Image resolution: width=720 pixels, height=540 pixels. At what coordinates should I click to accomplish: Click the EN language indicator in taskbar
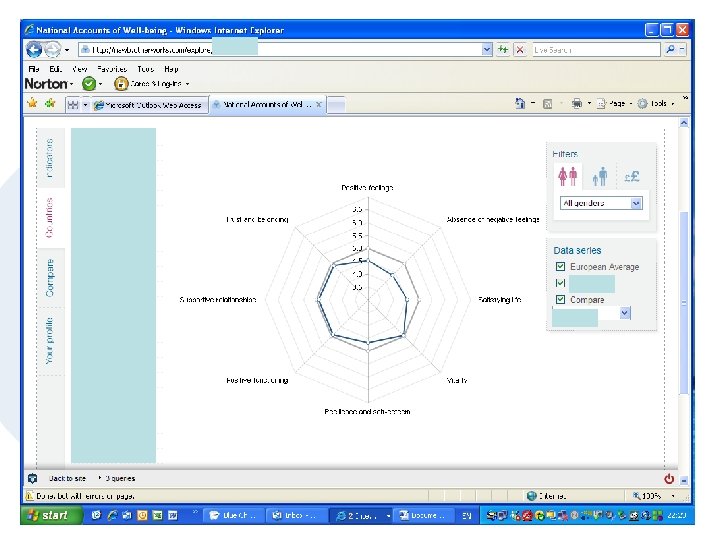tap(467, 516)
